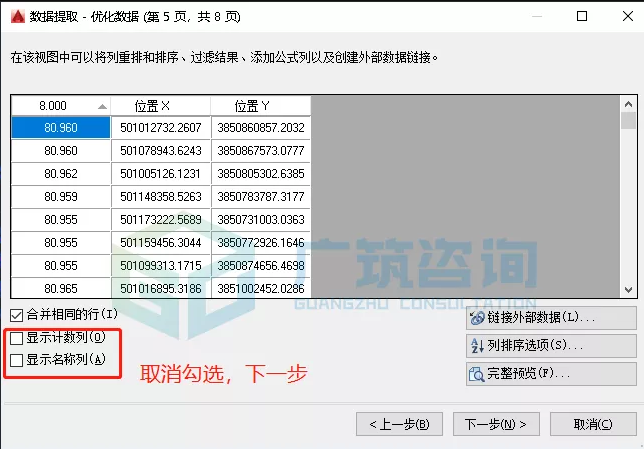Viewport: 644px width, 449px height.
Task: Select cell 501078943.6243
Action: click(x=161, y=150)
